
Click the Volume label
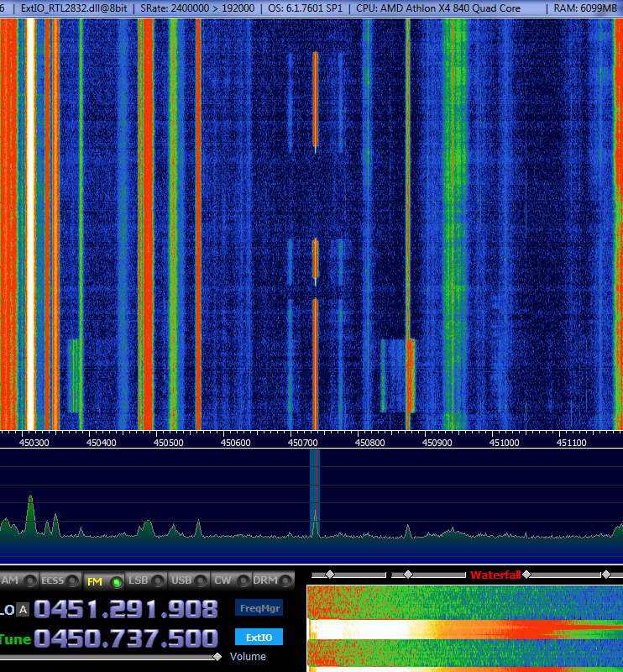pyautogui.click(x=248, y=657)
